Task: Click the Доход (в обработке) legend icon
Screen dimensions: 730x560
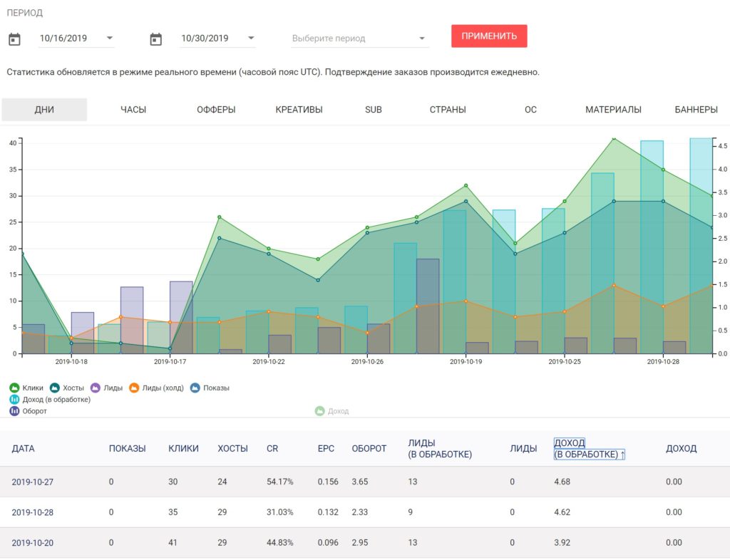Action: pyautogui.click(x=14, y=399)
